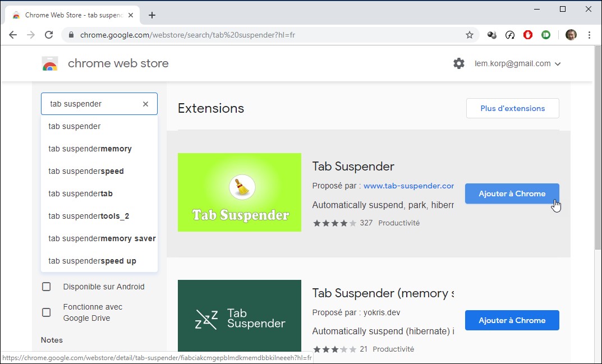Open the www.tab-suspender.com link
Screen dimensions: 602x364
408,186
